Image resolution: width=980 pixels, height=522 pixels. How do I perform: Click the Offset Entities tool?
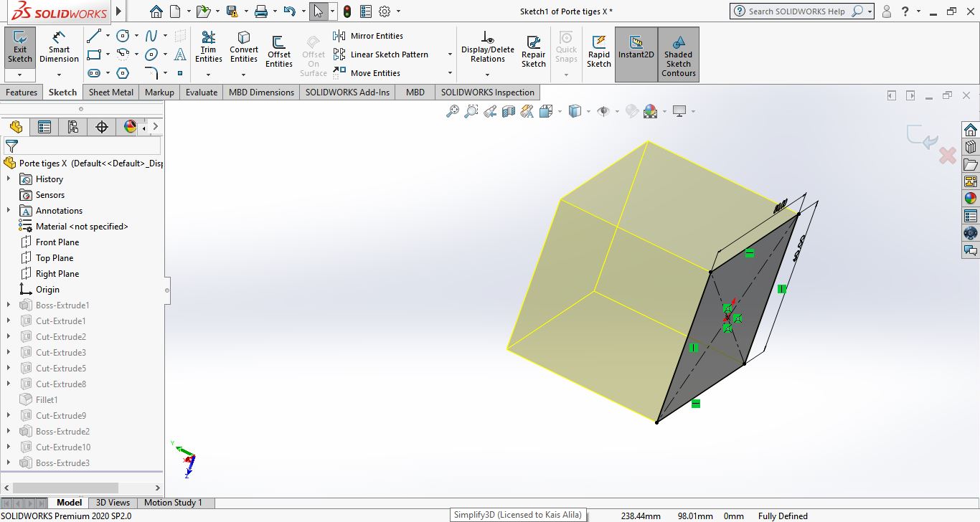click(279, 52)
